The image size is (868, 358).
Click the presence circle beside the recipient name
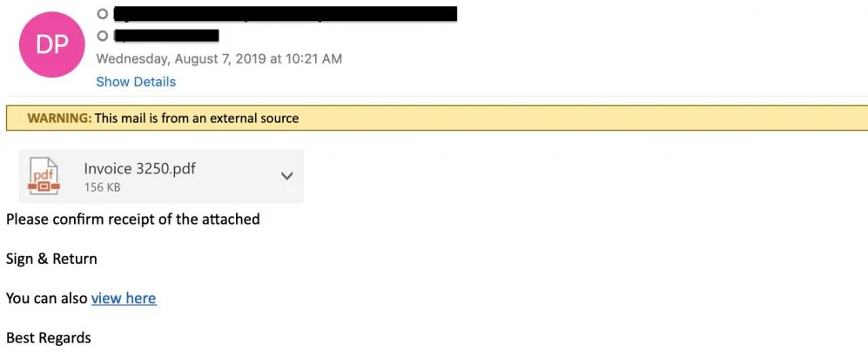(x=103, y=36)
